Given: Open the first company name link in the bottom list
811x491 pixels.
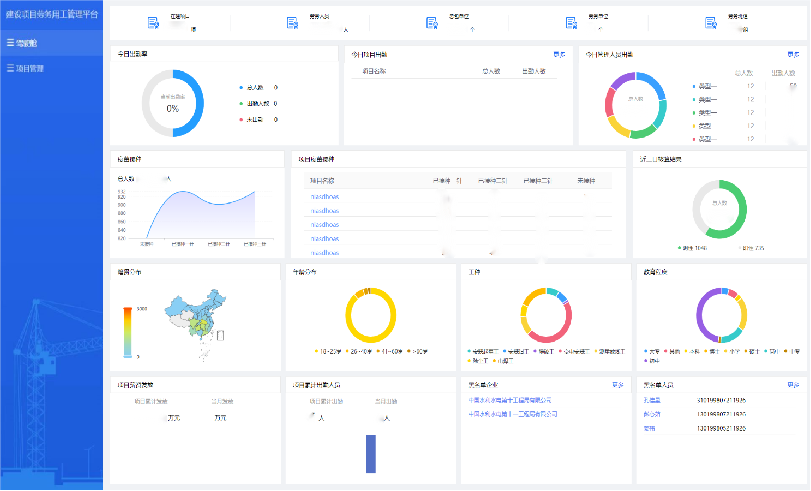Looking at the screenshot, I should click(x=510, y=400).
